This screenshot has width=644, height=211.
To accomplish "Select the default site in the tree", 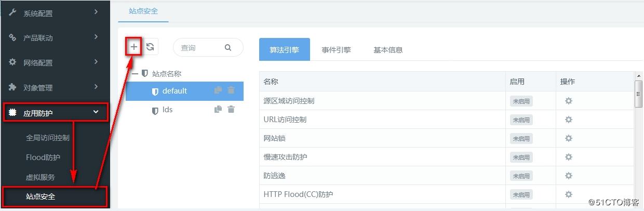I will [183, 91].
